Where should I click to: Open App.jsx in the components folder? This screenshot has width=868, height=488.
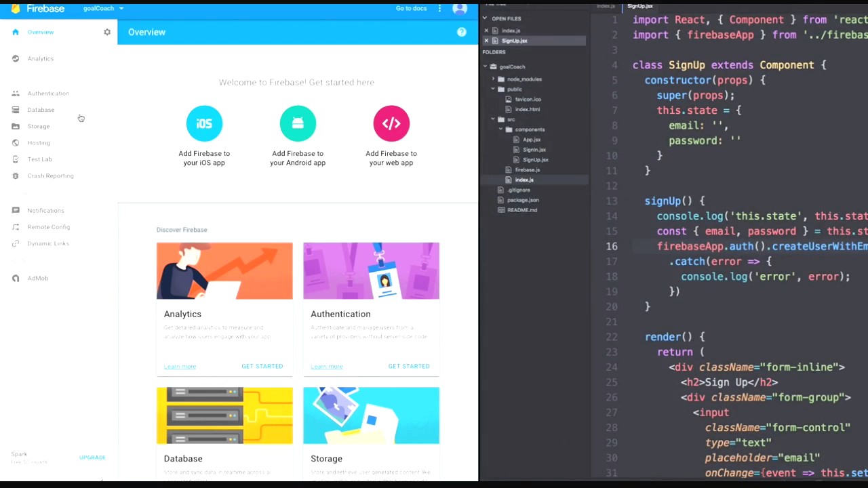(532, 140)
